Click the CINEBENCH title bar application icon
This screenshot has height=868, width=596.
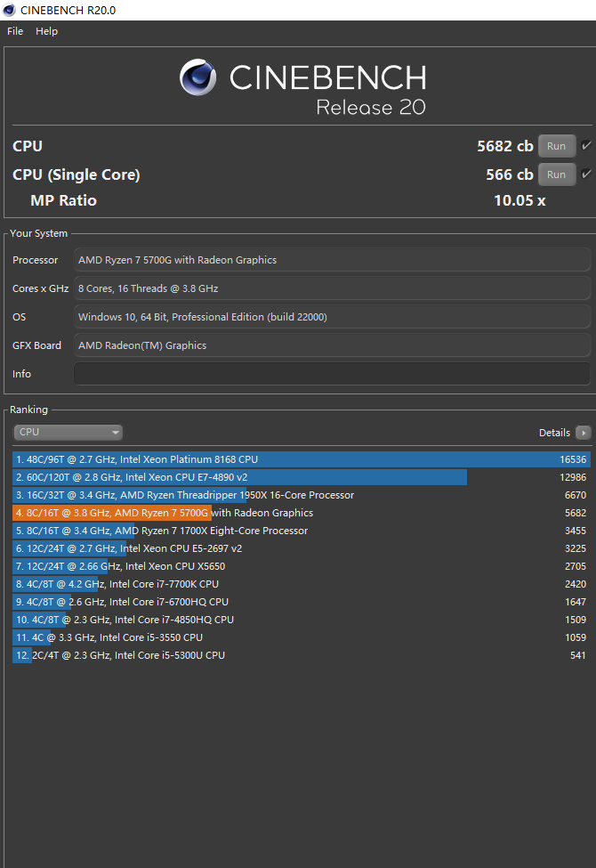pyautogui.click(x=9, y=10)
